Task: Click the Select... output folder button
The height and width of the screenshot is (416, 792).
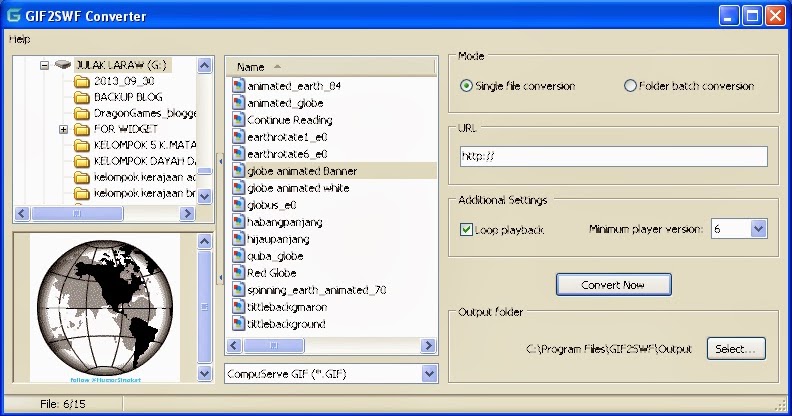Action: point(736,349)
